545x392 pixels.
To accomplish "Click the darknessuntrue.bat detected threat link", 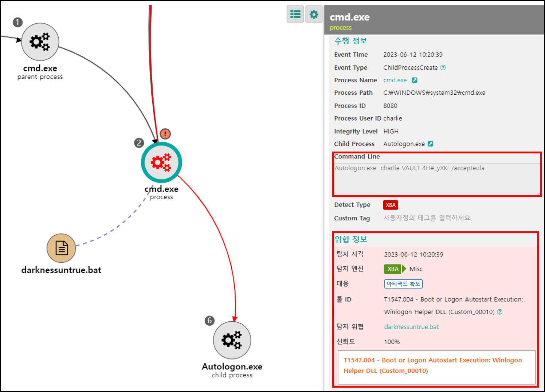I will [x=411, y=327].
